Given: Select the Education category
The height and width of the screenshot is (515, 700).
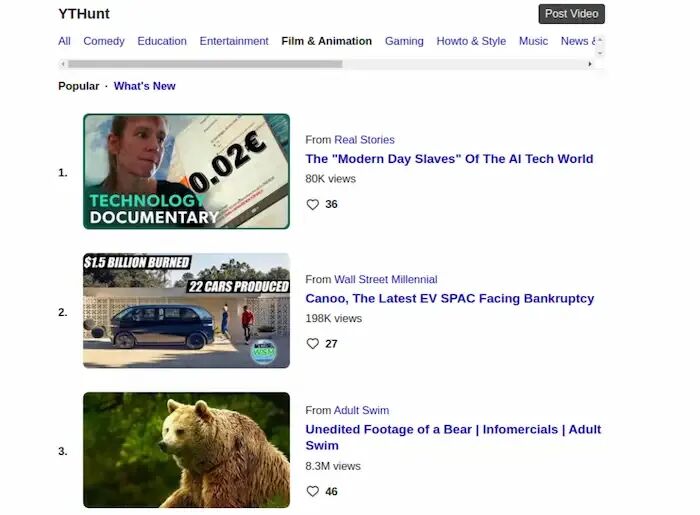Looking at the screenshot, I should [x=162, y=41].
